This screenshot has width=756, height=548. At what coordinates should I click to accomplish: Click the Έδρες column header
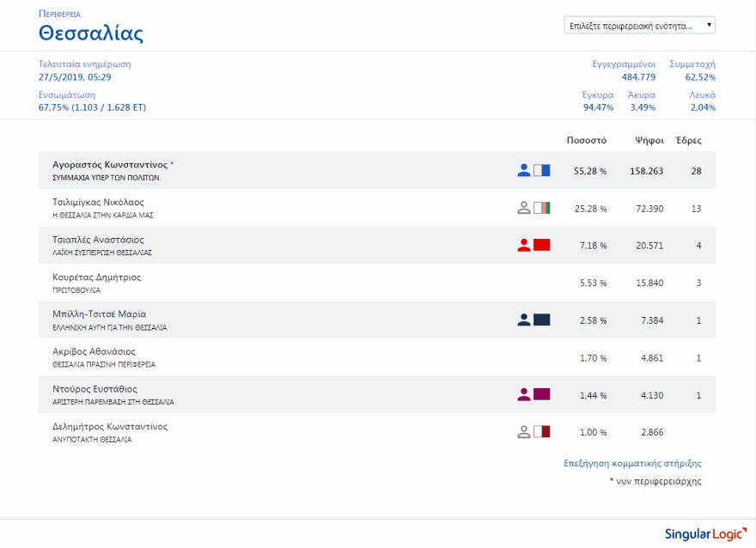688,140
